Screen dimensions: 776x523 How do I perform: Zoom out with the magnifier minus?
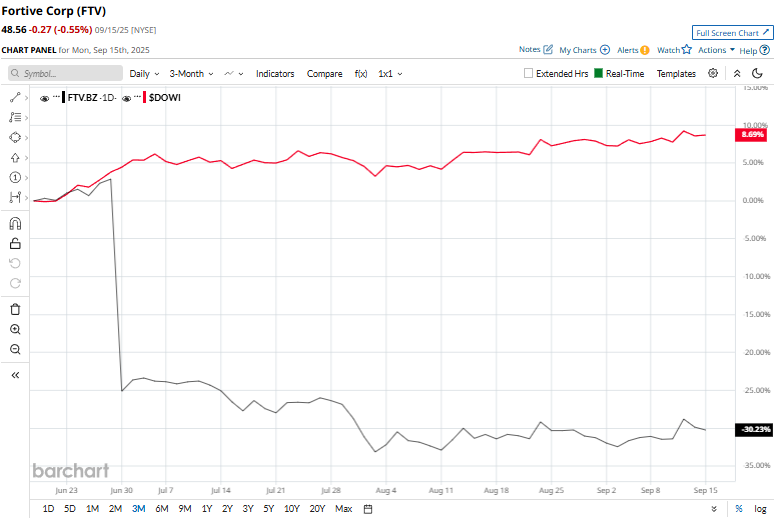coord(15,349)
